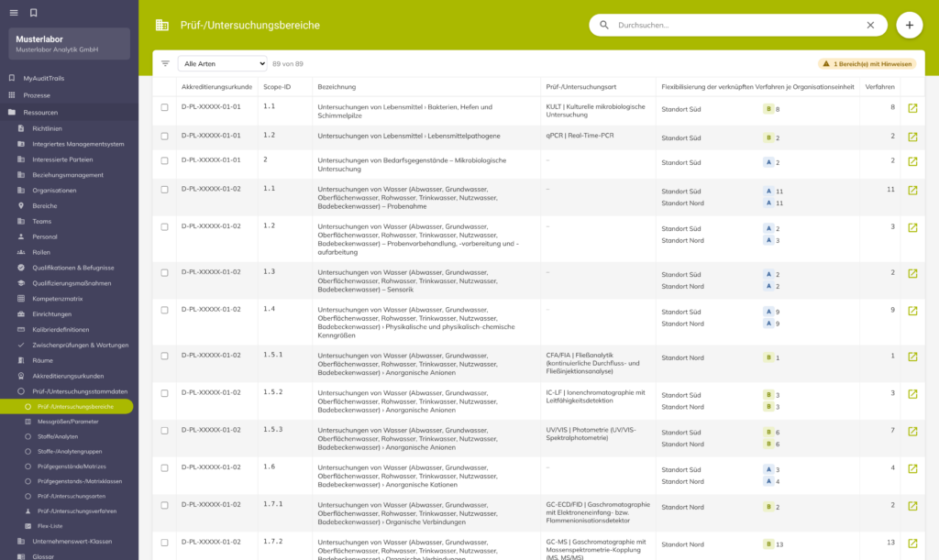Click the plus button to add an entry
Screen dimensions: 939x560
tap(909, 25)
